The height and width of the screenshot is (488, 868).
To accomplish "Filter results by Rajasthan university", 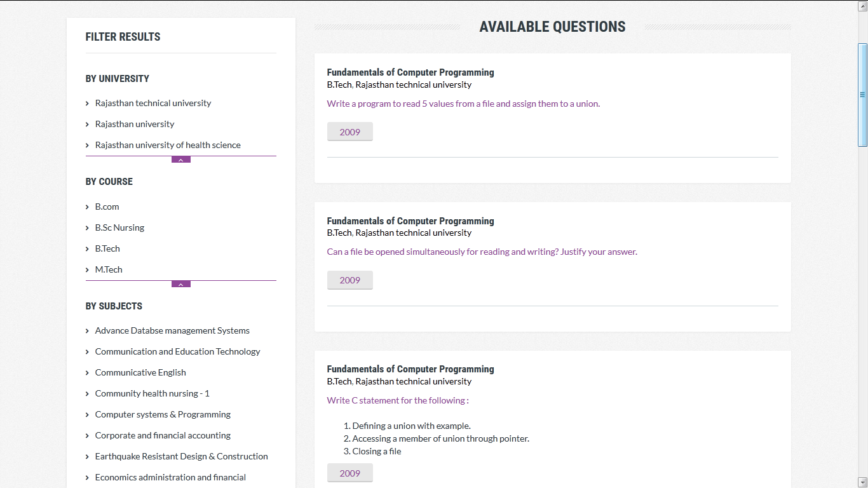I will coord(135,124).
